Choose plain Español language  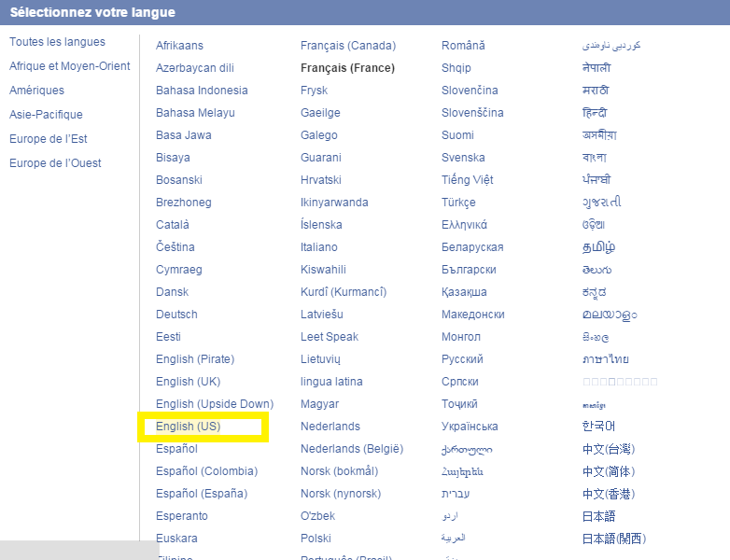177,449
